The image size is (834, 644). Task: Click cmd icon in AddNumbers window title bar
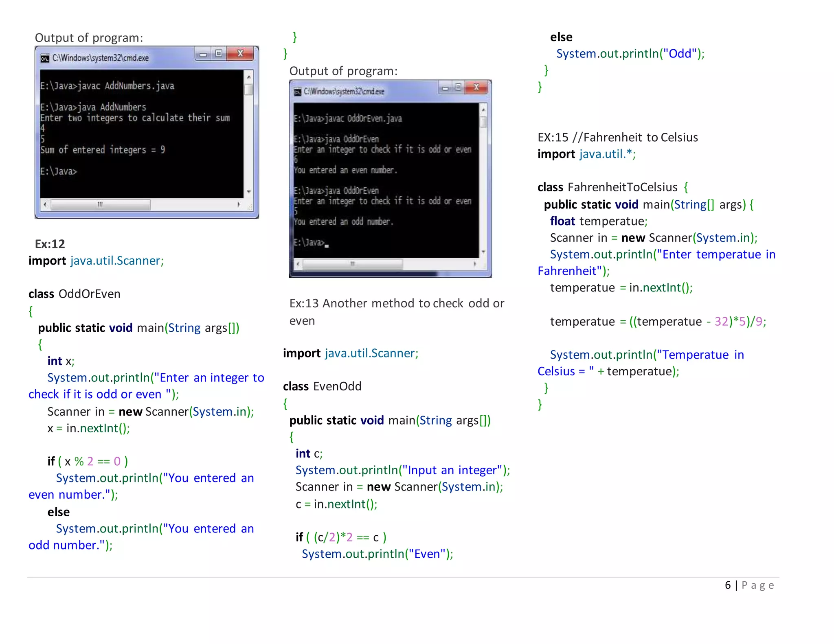pos(45,59)
